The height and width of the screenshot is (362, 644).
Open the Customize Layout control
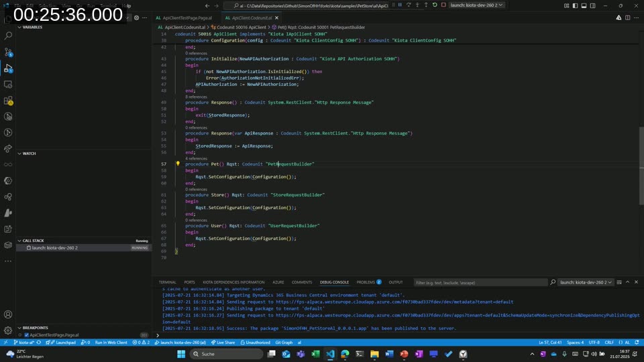(x=566, y=6)
